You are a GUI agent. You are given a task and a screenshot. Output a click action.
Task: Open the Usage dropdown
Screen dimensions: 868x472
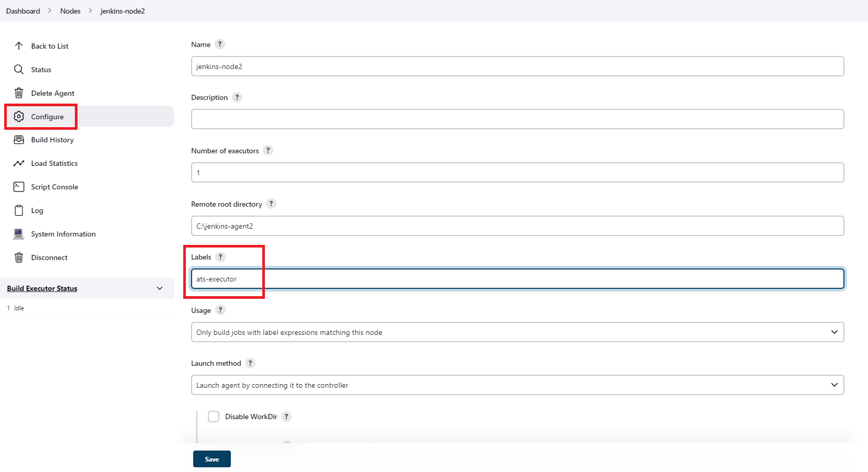[x=517, y=332]
